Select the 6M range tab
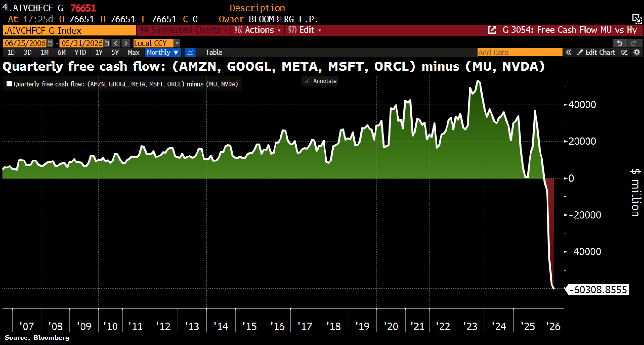The image size is (644, 345). 62,52
